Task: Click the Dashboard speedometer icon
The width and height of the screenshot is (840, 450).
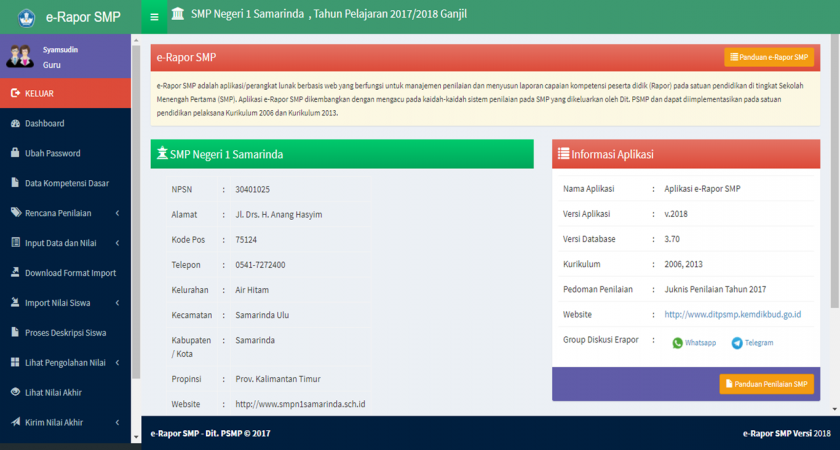Action: point(15,123)
